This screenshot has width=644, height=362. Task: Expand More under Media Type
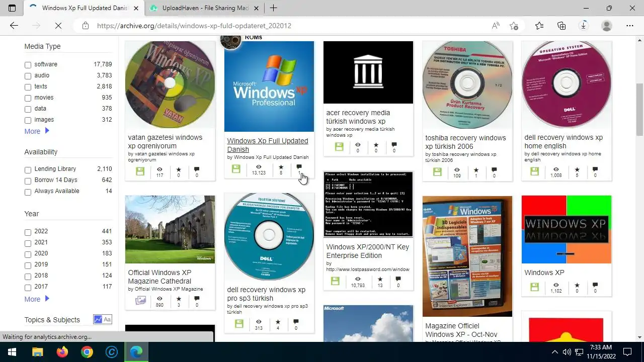[37, 131]
